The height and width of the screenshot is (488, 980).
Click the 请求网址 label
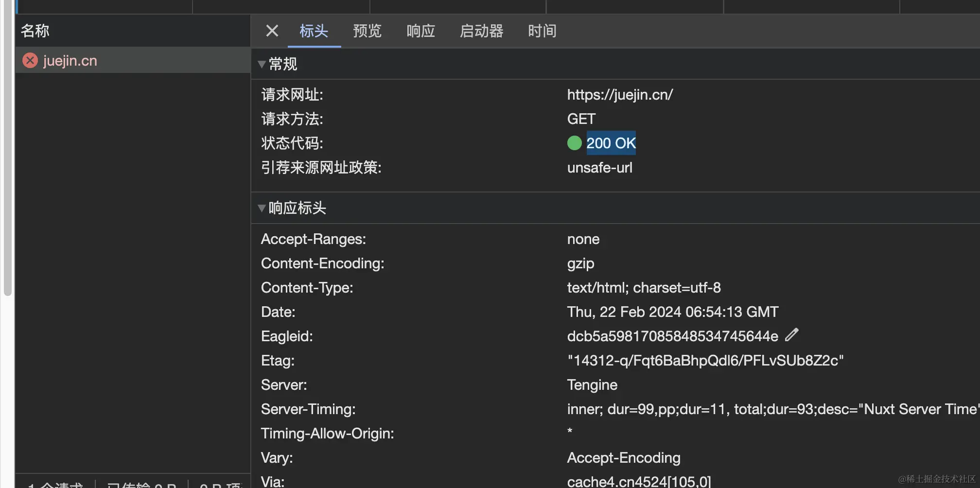292,94
